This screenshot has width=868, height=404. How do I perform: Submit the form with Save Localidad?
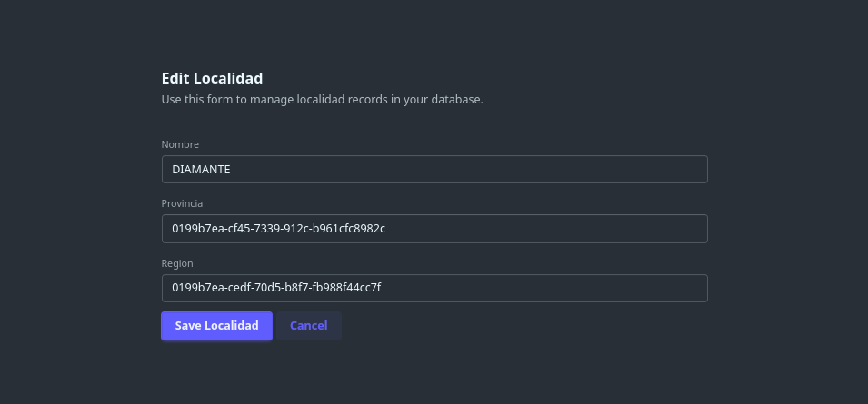point(216,326)
